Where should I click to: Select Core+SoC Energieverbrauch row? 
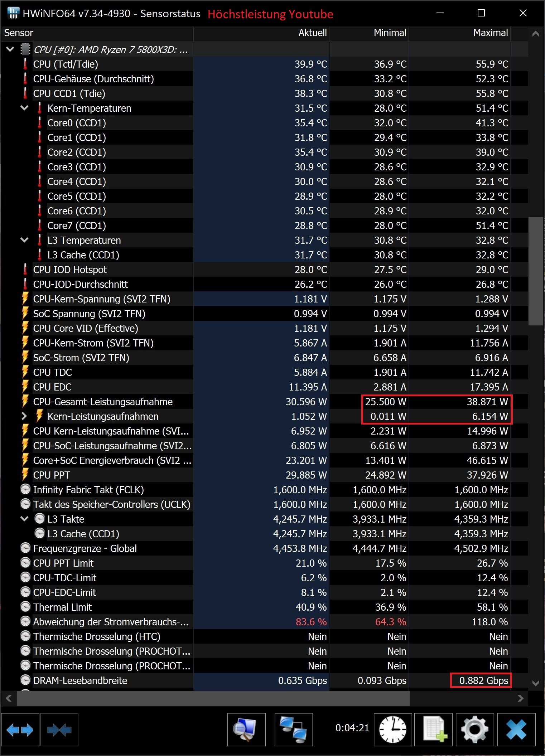(x=264, y=460)
